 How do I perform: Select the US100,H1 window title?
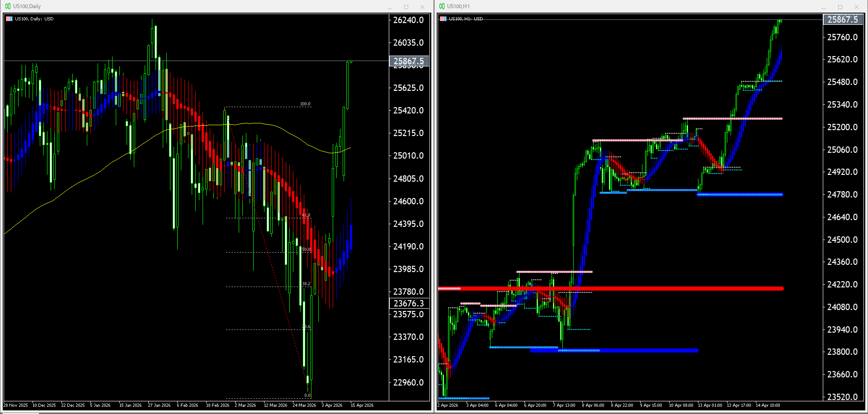[458, 6]
